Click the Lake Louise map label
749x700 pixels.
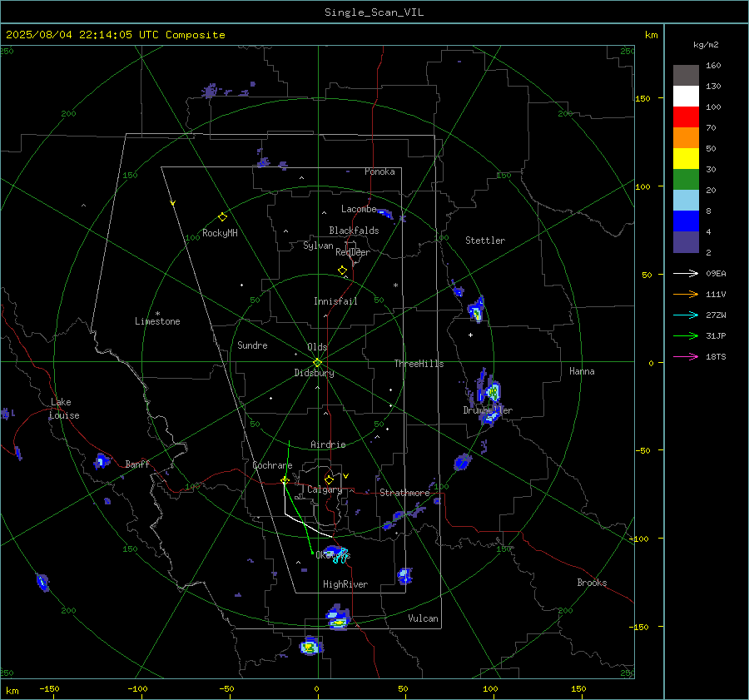coord(64,409)
